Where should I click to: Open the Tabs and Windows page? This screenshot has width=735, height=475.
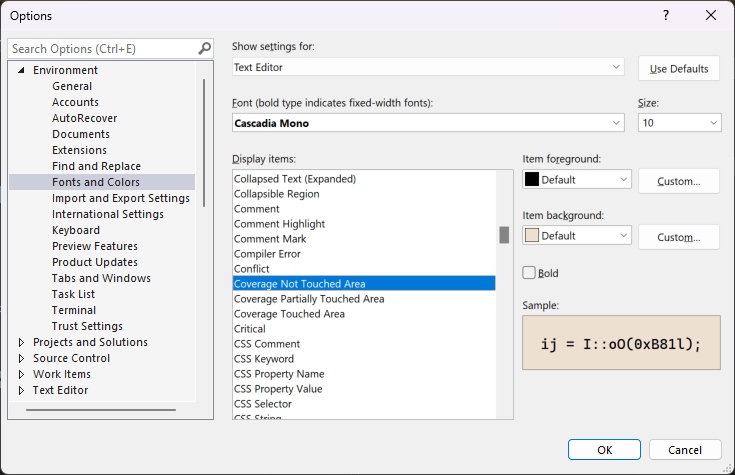(x=101, y=278)
